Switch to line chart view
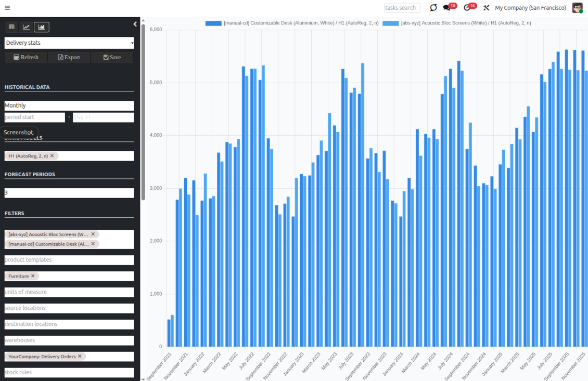588x381 pixels. click(x=26, y=27)
